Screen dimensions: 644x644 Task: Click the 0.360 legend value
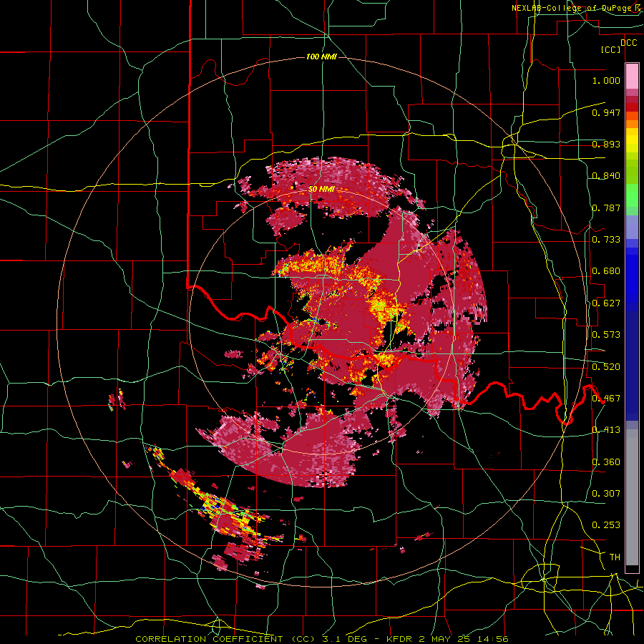point(606,462)
